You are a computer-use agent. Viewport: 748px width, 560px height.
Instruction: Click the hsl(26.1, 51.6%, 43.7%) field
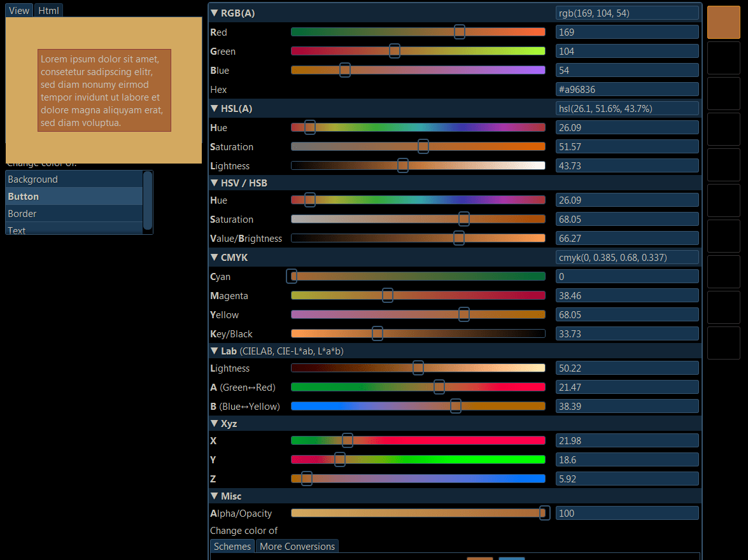coord(627,109)
